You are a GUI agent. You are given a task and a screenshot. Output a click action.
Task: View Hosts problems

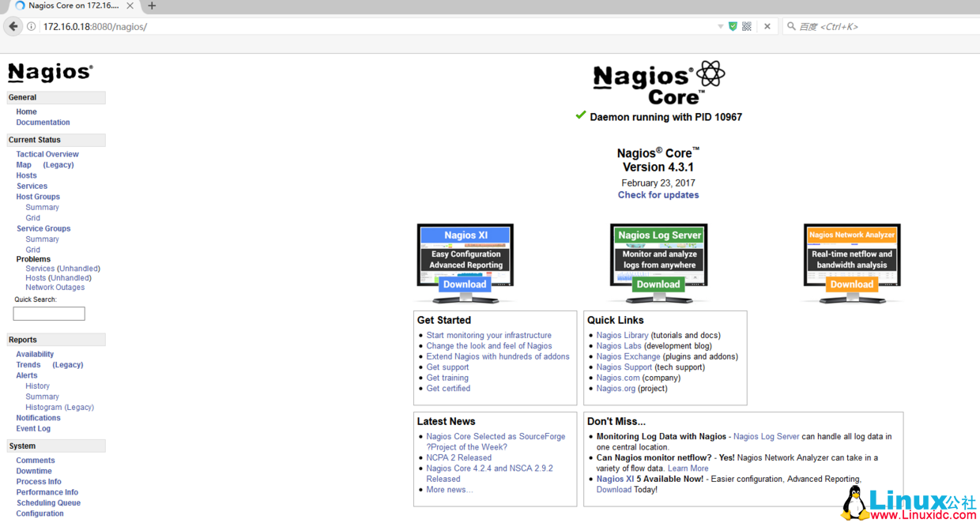click(x=36, y=278)
